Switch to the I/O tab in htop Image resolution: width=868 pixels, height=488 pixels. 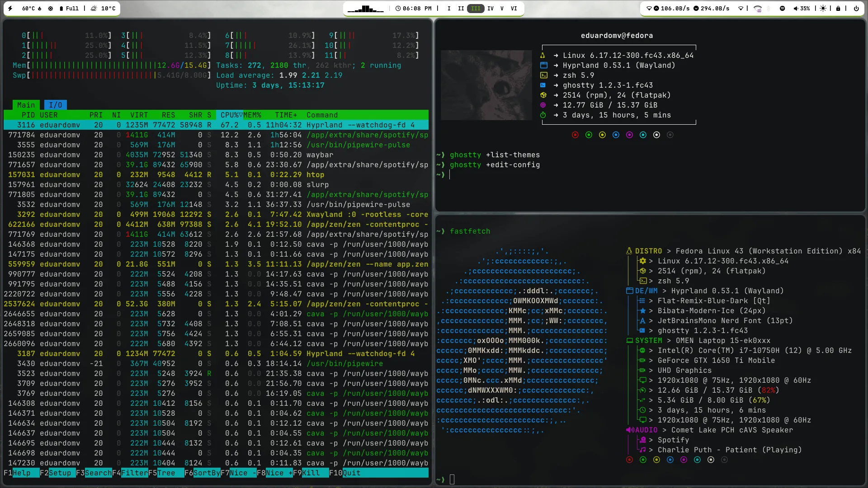[55, 105]
